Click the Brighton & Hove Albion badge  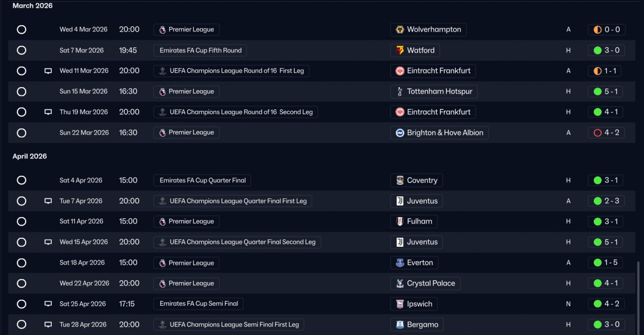tap(400, 133)
